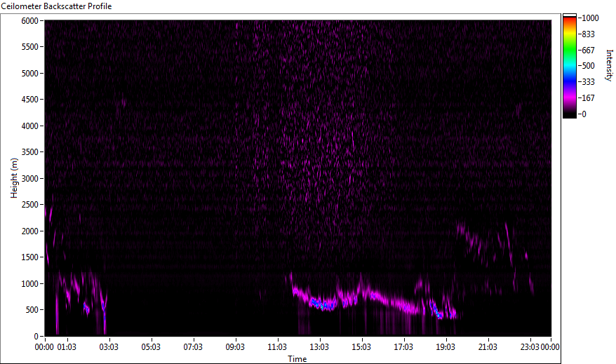Click the 1000 height axis tick label
The height and width of the screenshot is (364, 616).
(30, 284)
